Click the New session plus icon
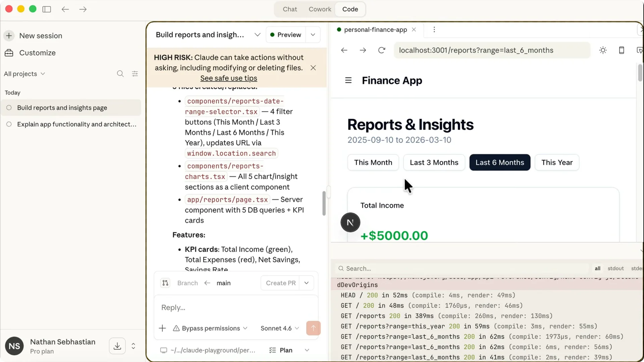644x362 pixels. pos(9,36)
